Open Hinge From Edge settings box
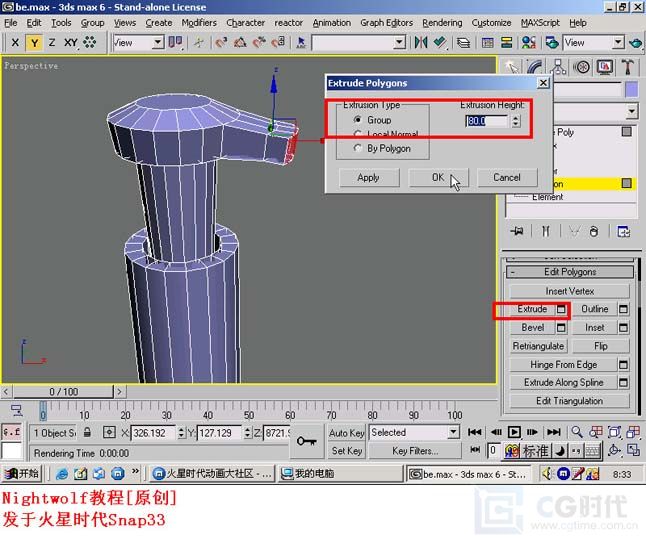646x539 pixels. point(623,365)
